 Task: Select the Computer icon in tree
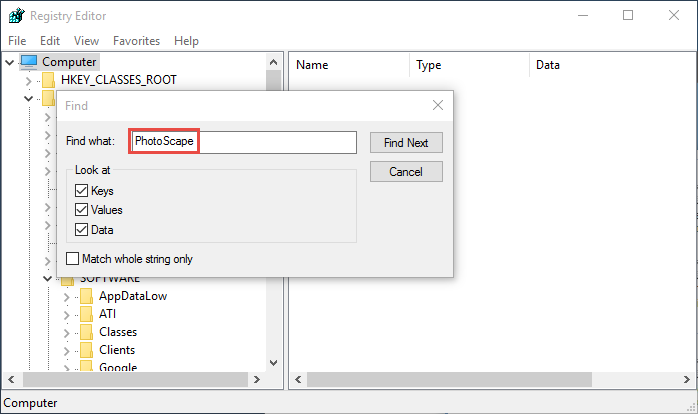point(29,62)
